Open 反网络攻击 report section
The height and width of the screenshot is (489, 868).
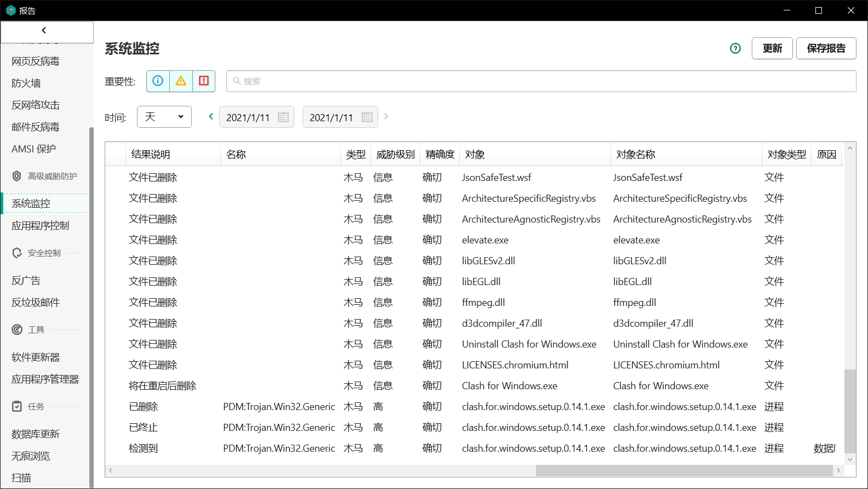[x=36, y=105]
